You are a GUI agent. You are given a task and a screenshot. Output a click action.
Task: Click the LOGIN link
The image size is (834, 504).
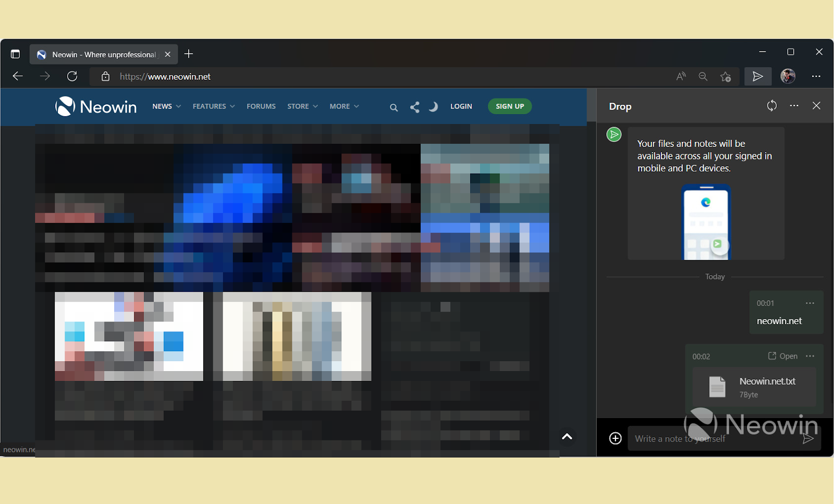[461, 106]
